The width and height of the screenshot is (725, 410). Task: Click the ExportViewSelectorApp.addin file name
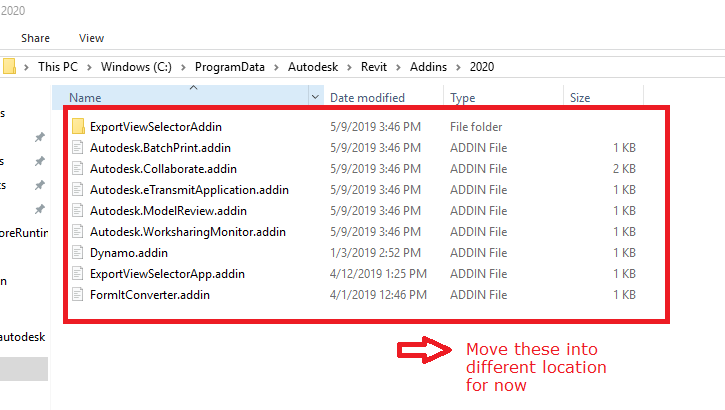[x=167, y=274]
